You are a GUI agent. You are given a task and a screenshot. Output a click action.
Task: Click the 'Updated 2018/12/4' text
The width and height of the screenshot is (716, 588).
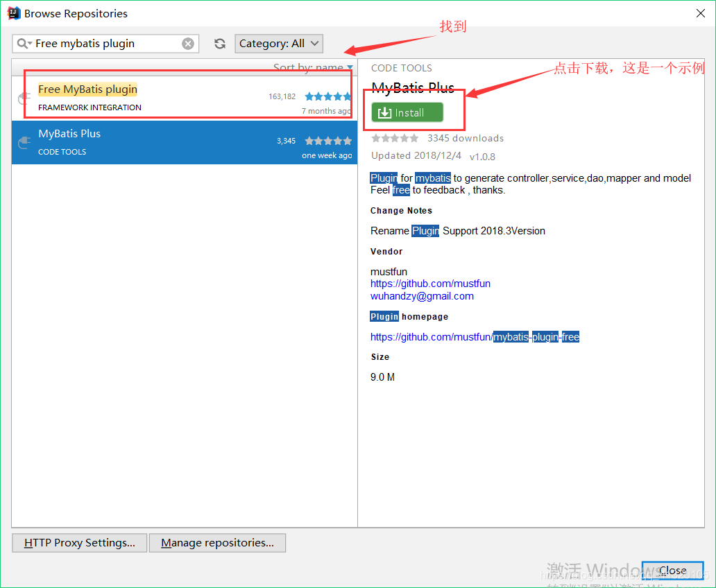click(416, 156)
